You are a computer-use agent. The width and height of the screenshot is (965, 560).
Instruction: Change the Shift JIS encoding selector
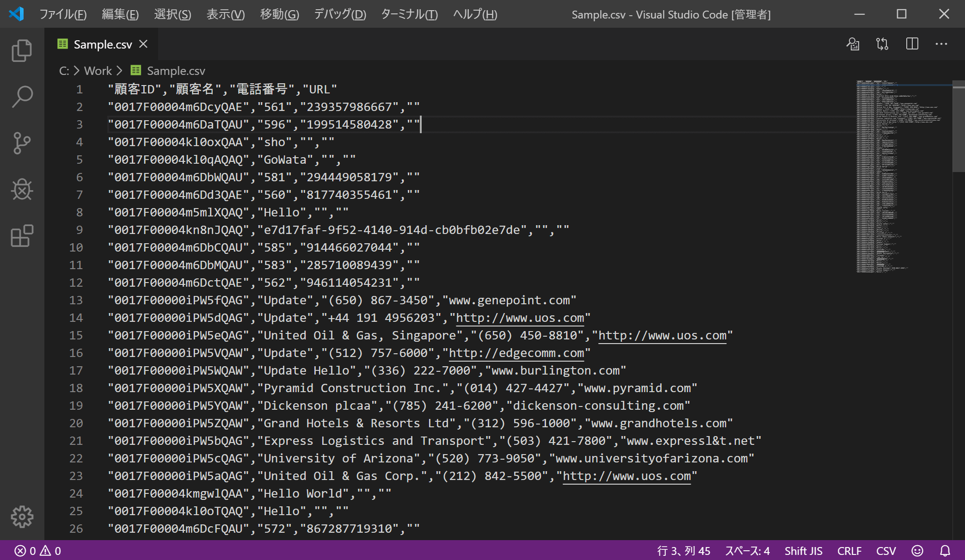point(803,551)
